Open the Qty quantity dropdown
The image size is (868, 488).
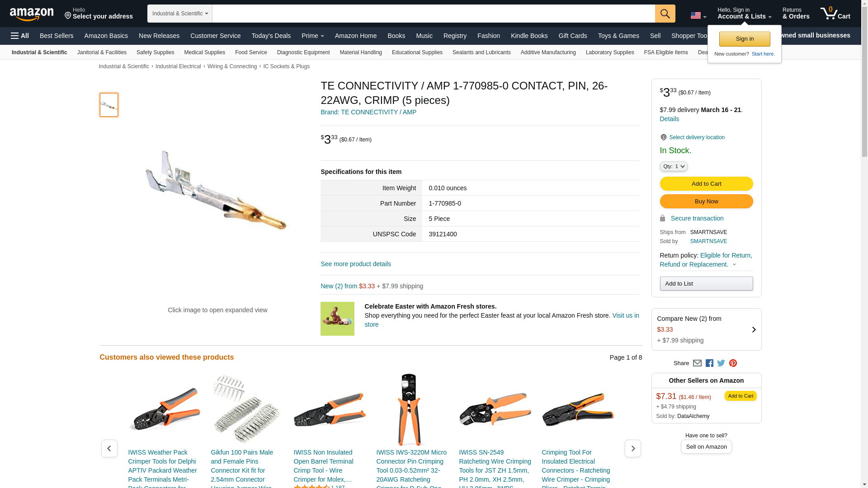pos(673,166)
